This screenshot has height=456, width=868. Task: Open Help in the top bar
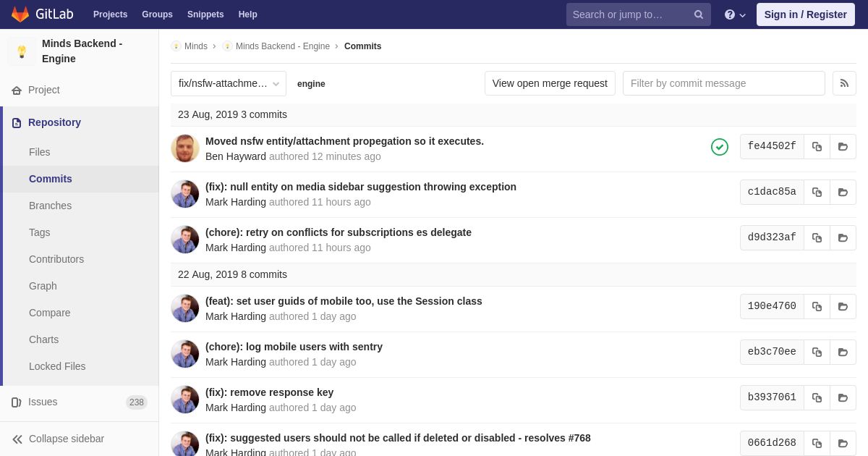[x=247, y=14]
